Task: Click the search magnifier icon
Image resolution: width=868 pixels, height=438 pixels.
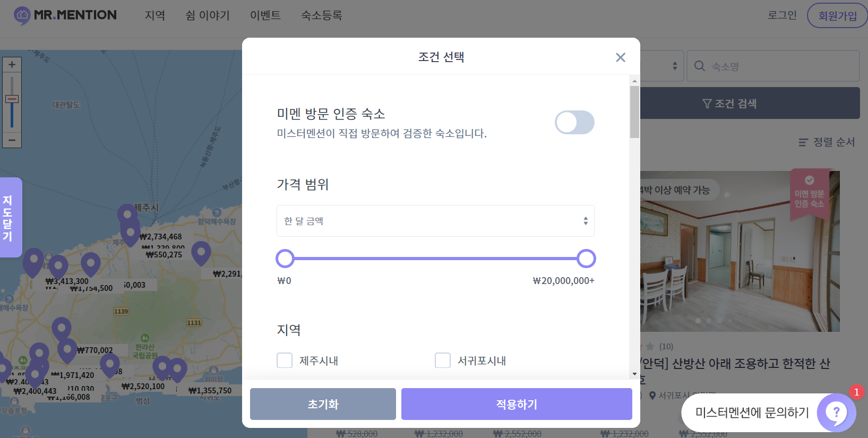Action: click(x=700, y=66)
